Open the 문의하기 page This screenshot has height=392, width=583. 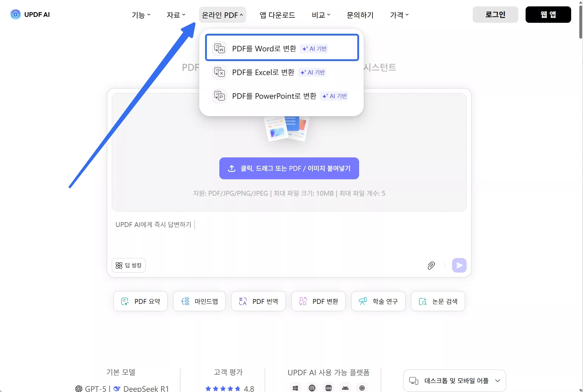click(360, 15)
